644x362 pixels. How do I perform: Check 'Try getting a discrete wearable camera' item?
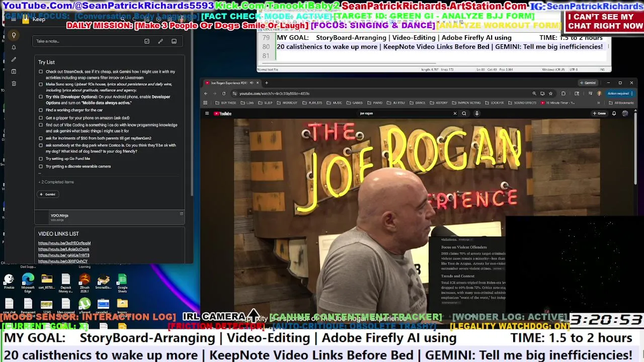point(41,166)
